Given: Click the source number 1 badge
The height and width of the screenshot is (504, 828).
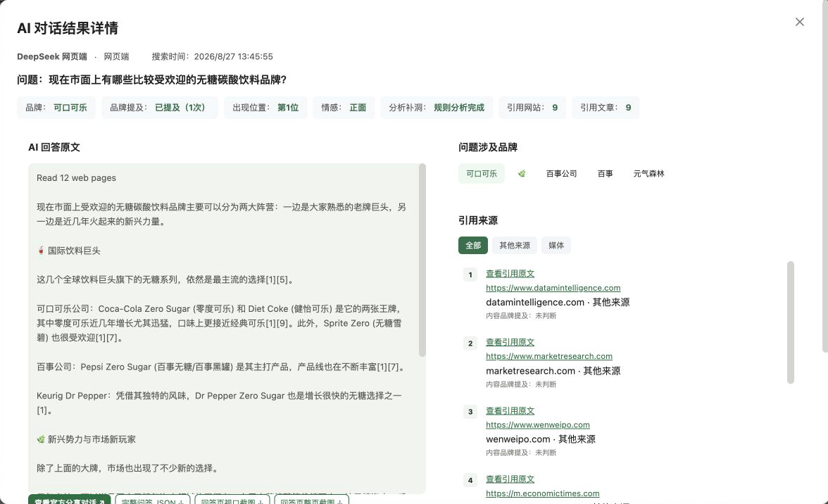Looking at the screenshot, I should coord(470,275).
